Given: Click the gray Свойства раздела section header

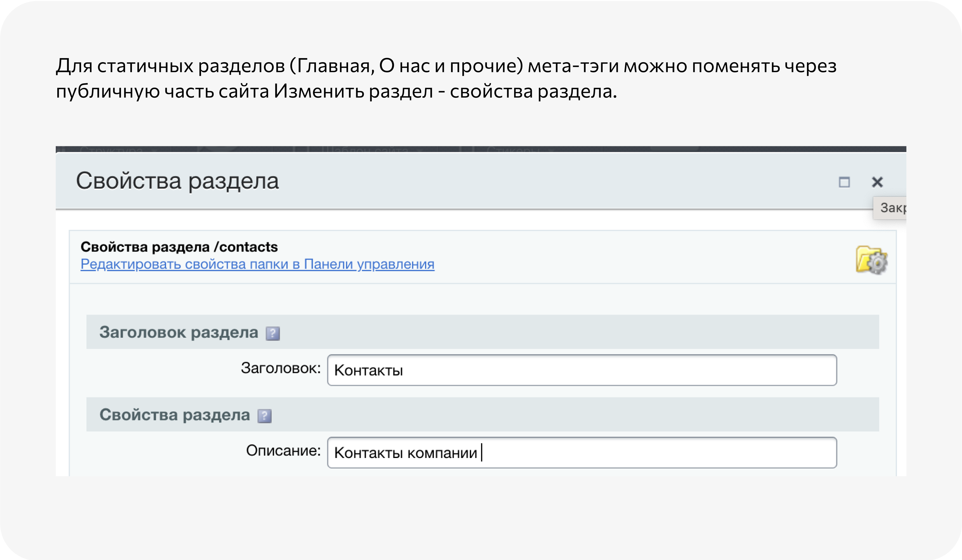Looking at the screenshot, I should pyautogui.click(x=174, y=415).
